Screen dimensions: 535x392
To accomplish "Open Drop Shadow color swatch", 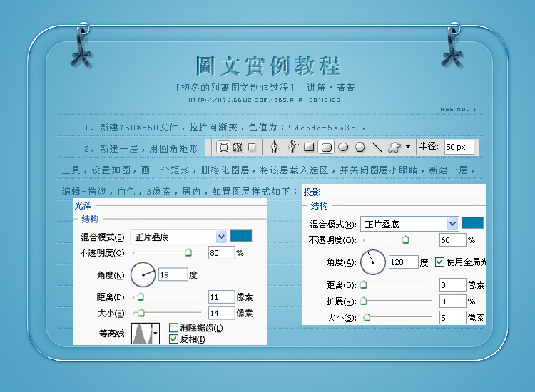I will [x=472, y=223].
